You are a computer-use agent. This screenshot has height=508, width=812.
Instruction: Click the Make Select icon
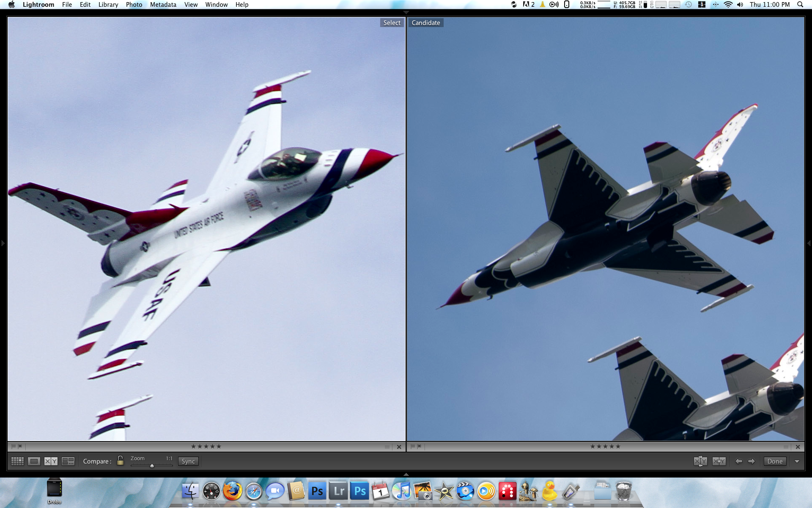(x=719, y=461)
